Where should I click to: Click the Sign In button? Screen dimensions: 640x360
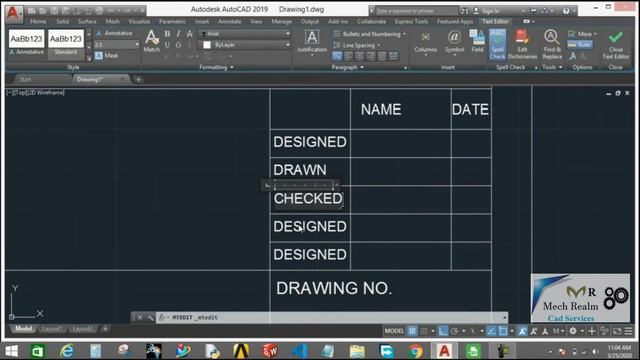[487, 11]
